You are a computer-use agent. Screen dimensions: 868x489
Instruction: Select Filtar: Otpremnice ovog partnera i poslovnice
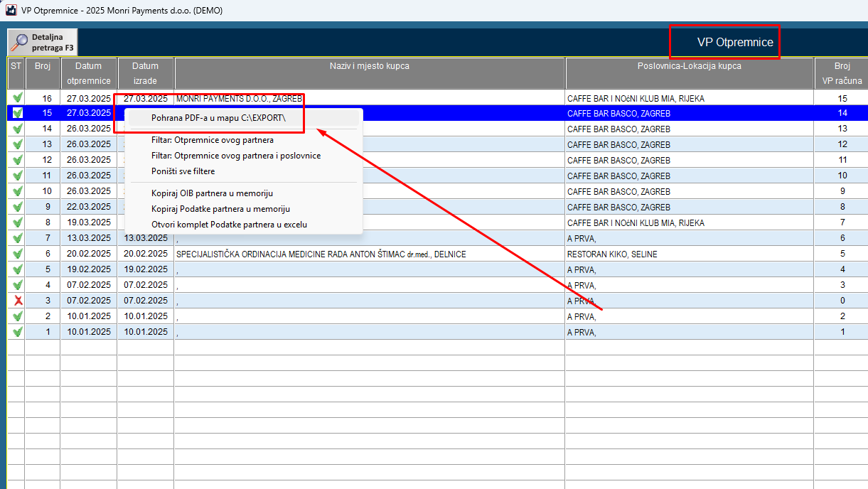pyautogui.click(x=244, y=156)
